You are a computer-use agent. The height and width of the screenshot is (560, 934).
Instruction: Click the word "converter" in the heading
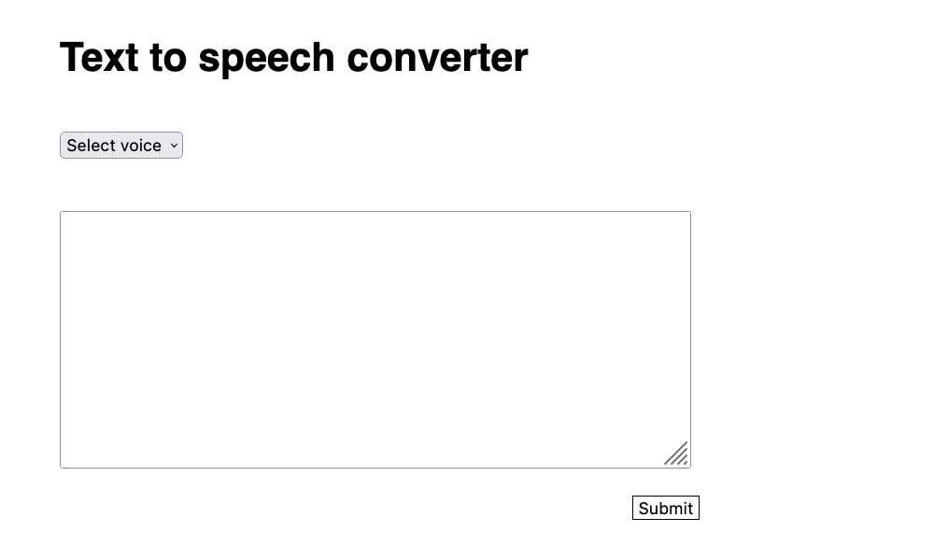click(437, 58)
